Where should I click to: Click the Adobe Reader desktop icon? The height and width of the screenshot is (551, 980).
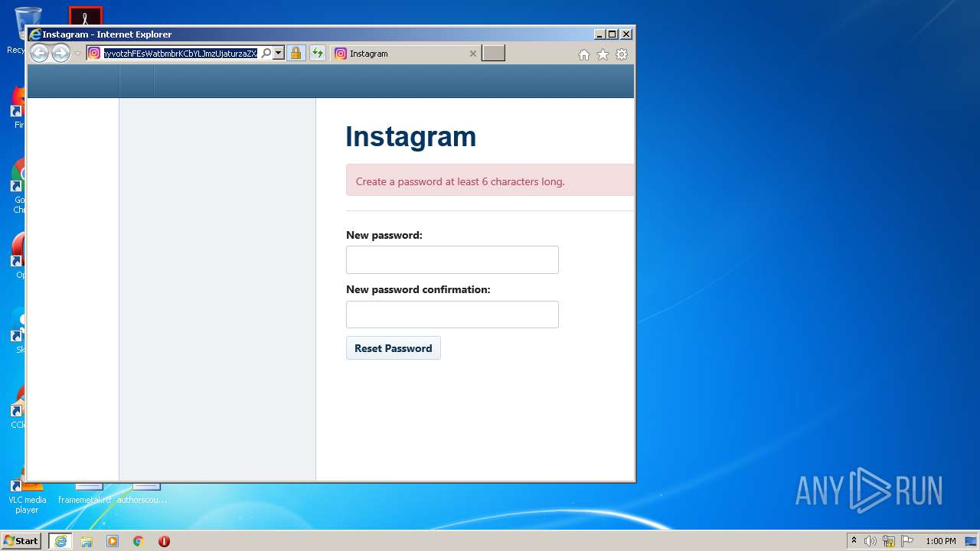click(x=86, y=17)
